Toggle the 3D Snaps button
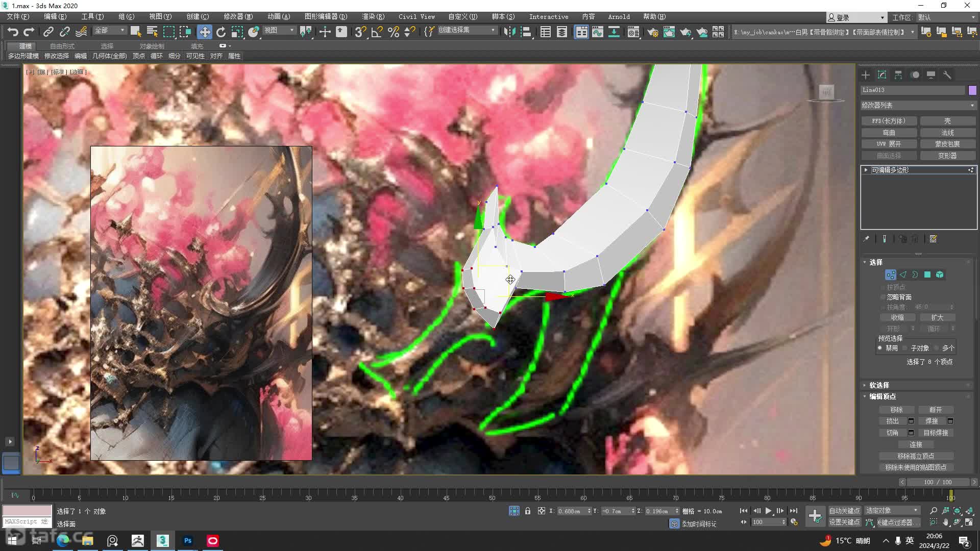980x551 pixels. point(360,32)
